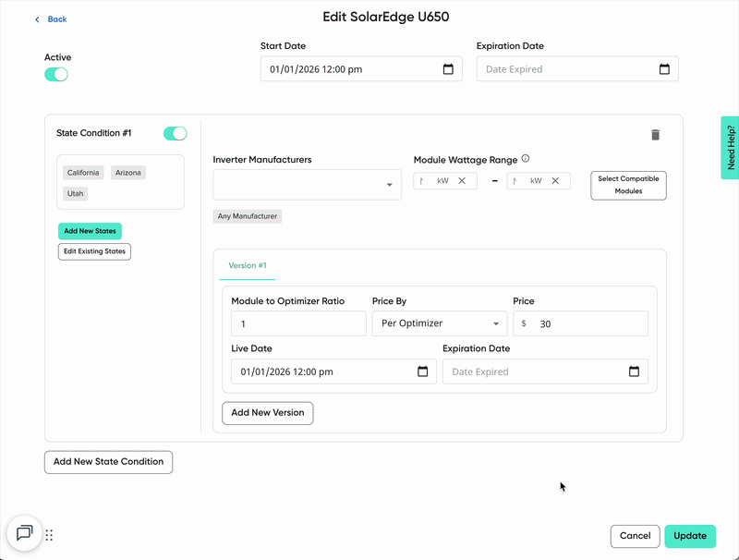Click the Module Wattage Range info icon
739x560 pixels.
[526, 159]
